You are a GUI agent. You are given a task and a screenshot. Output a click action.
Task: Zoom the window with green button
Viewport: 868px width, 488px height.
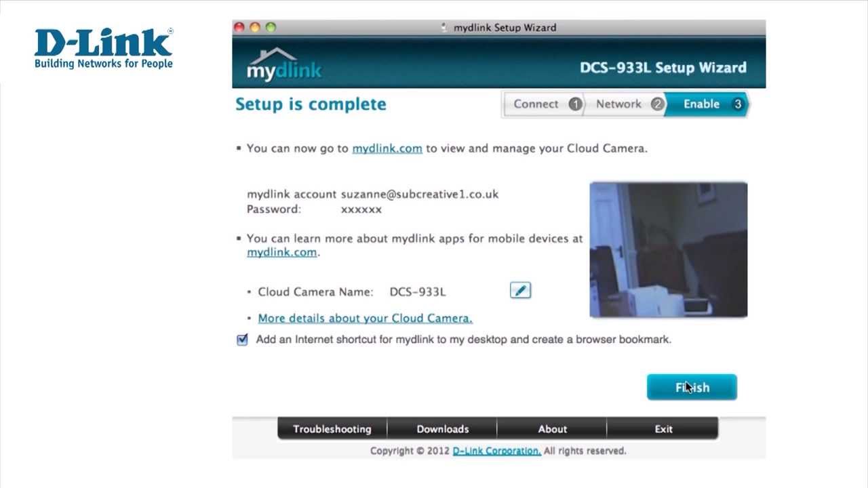tap(271, 27)
